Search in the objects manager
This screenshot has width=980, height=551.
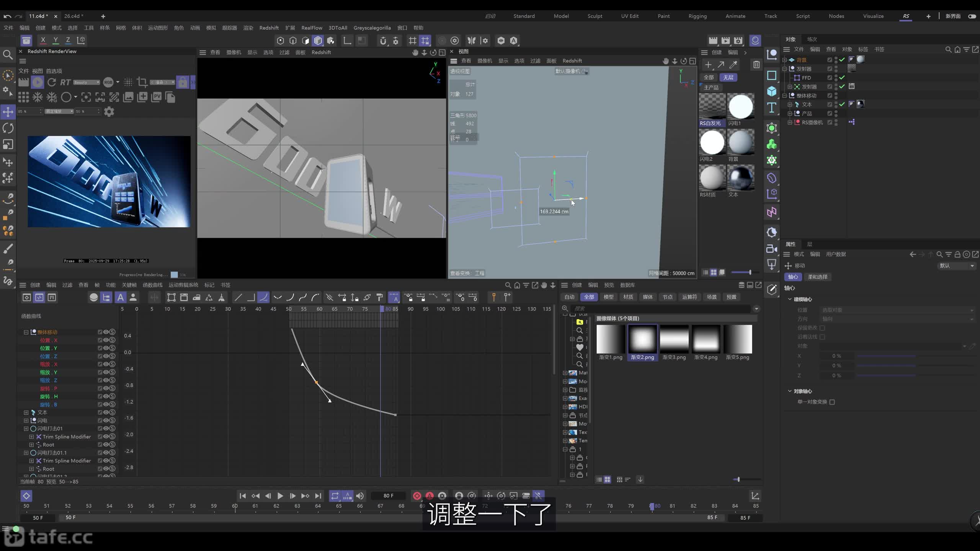(x=948, y=49)
